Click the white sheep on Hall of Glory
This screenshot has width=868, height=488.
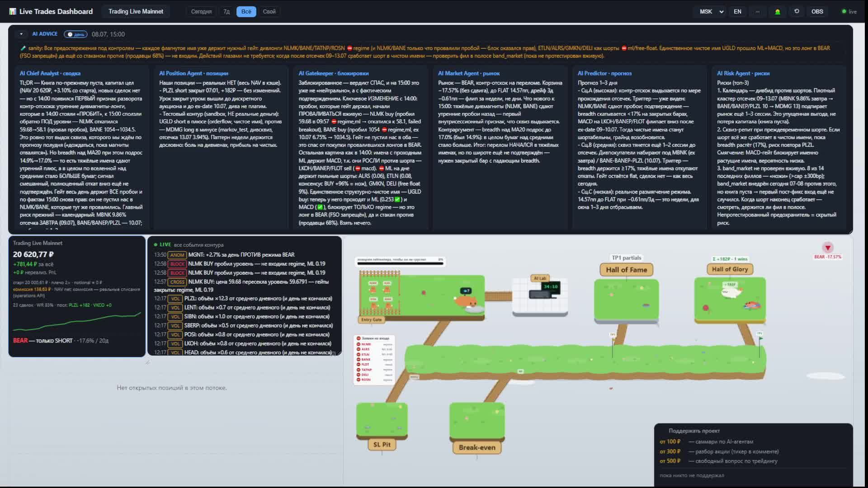[731, 291]
